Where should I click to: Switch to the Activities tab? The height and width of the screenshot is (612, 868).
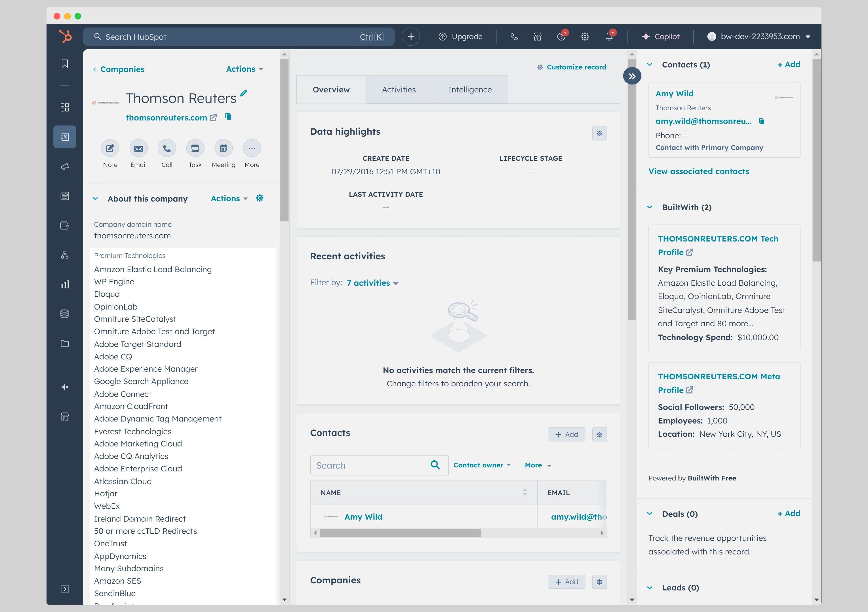click(x=399, y=90)
